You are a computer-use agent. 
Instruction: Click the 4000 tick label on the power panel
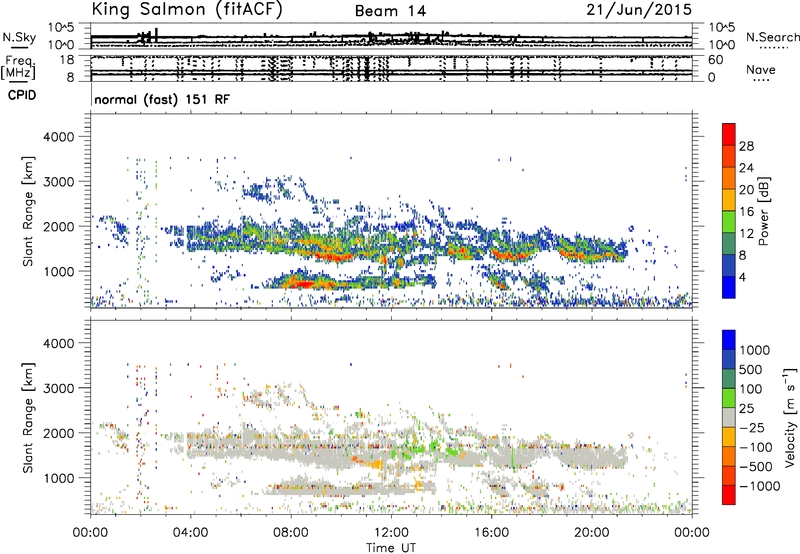point(59,137)
